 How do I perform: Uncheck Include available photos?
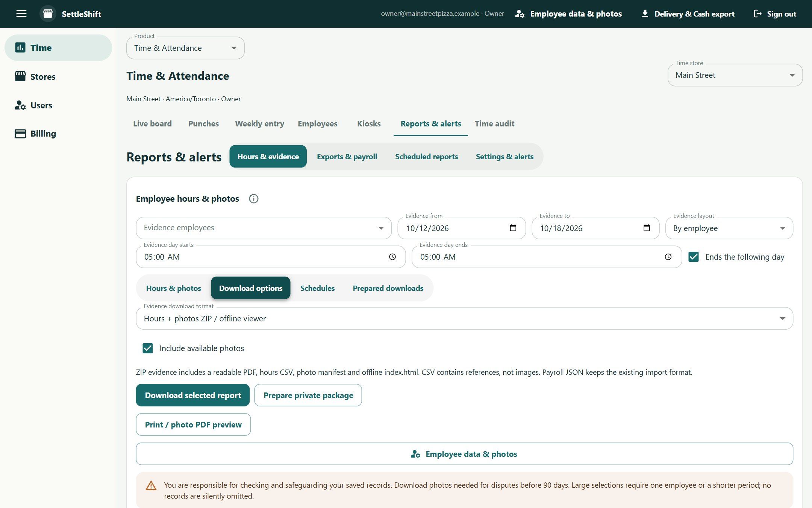(148, 348)
